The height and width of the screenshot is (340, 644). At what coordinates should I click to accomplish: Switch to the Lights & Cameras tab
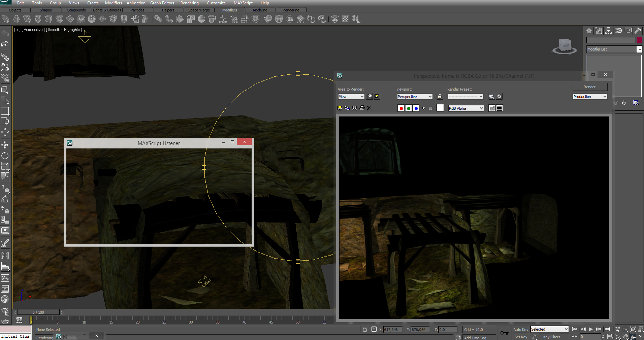pos(107,10)
